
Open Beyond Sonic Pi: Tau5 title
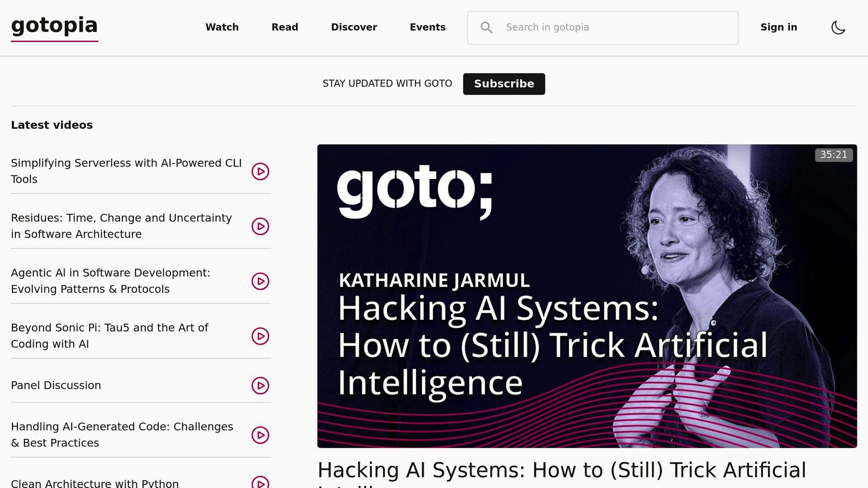[x=109, y=335]
